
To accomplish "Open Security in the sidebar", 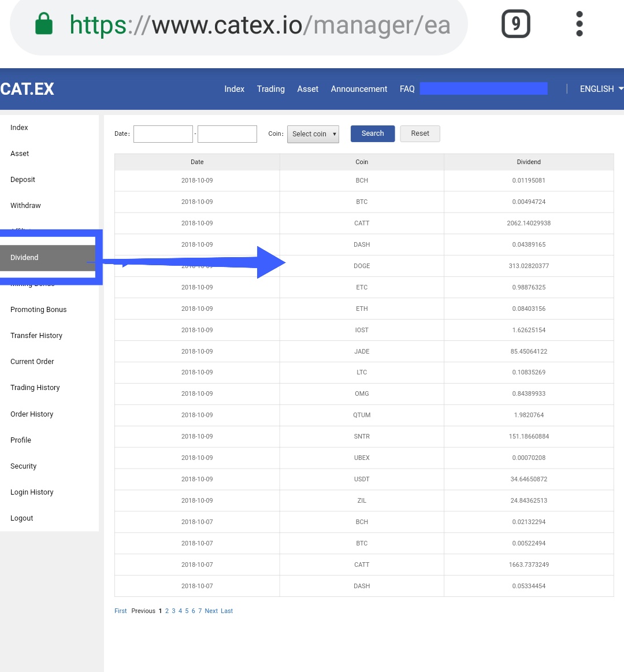I will 24,466.
